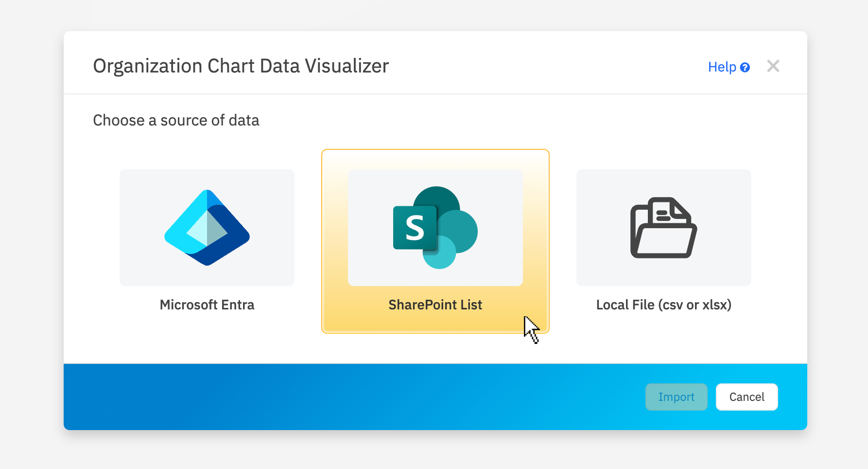Select the Microsoft Entra diamond icon
Viewport: 868px width, 469px height.
tap(207, 228)
